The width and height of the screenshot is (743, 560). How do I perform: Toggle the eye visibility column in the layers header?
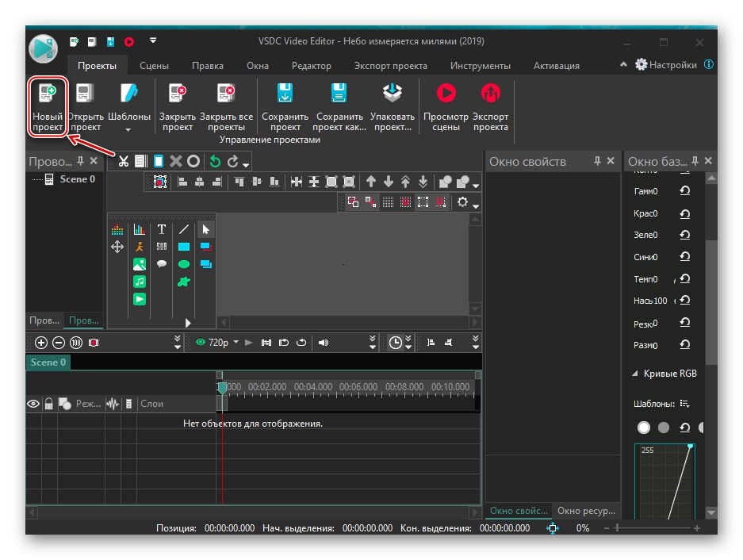pyautogui.click(x=33, y=404)
